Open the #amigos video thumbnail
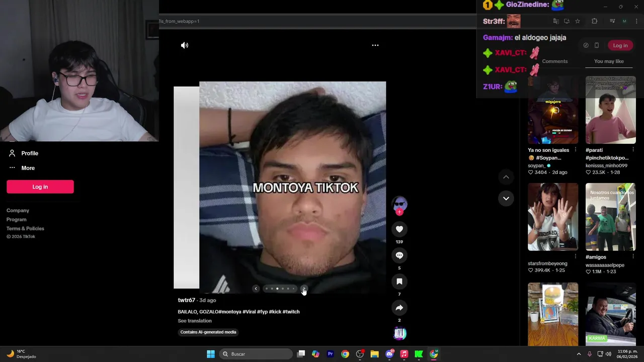644x362 pixels. pyautogui.click(x=610, y=217)
